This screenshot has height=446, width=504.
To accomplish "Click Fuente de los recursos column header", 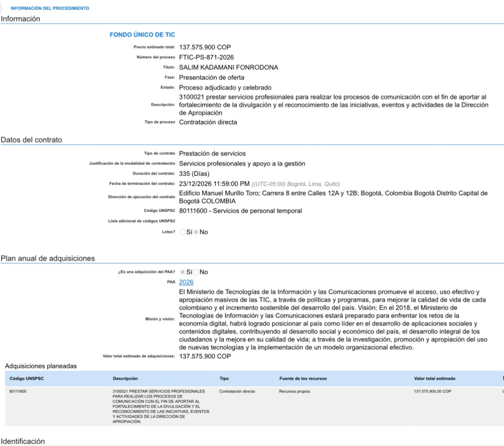I will (303, 379).
